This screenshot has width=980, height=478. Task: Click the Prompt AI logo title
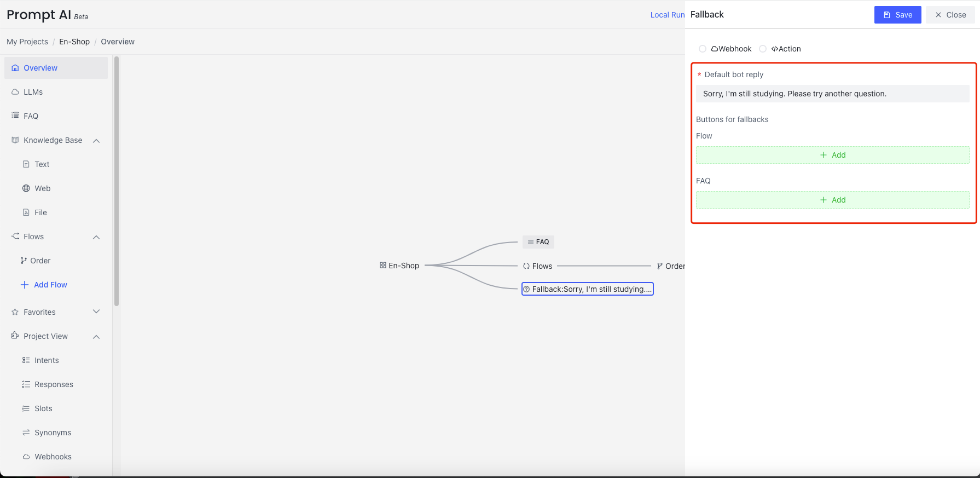pos(39,15)
